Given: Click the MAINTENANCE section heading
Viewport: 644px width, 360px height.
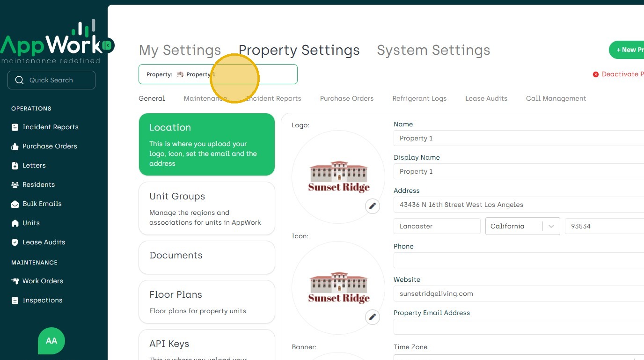Looking at the screenshot, I should [x=34, y=263].
